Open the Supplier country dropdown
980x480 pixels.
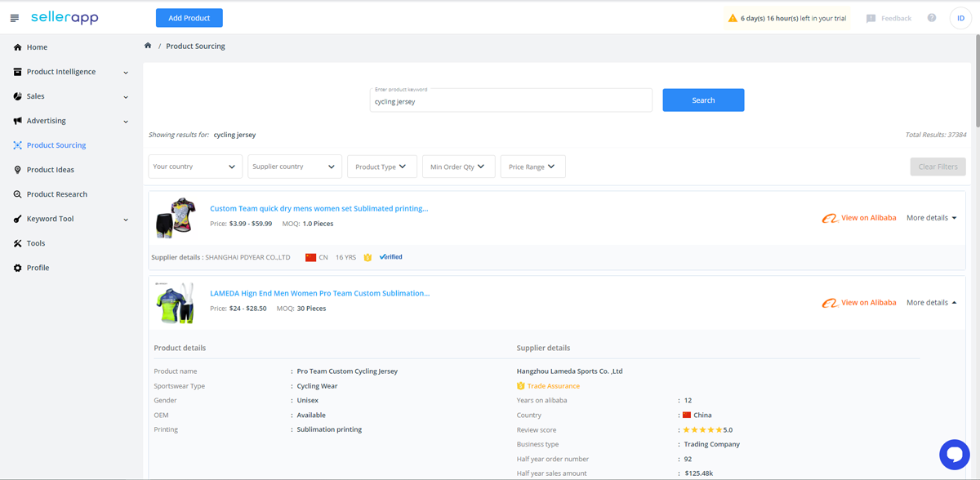point(295,167)
